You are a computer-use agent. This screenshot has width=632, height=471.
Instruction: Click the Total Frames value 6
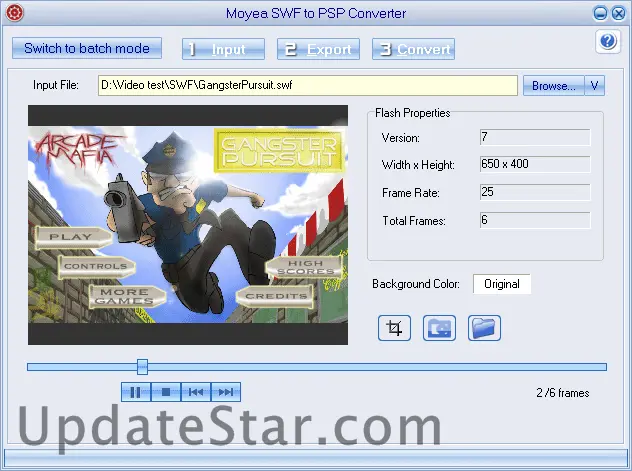(535, 220)
